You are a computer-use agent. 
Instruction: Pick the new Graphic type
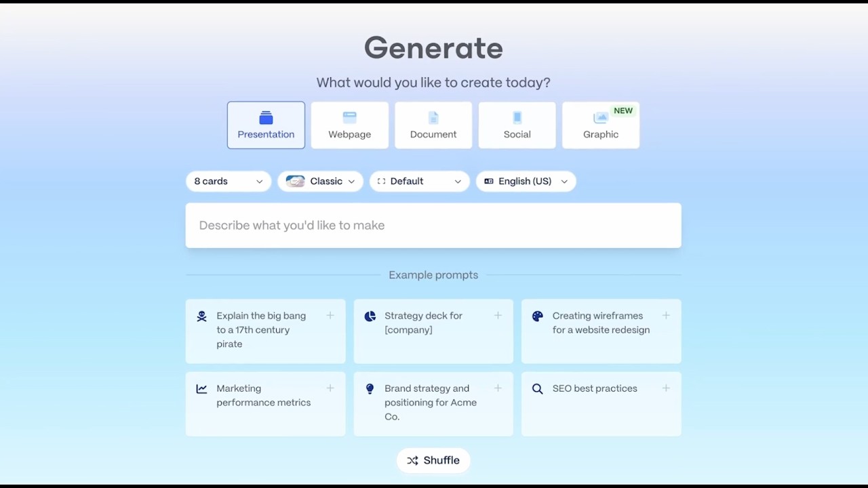coord(601,125)
